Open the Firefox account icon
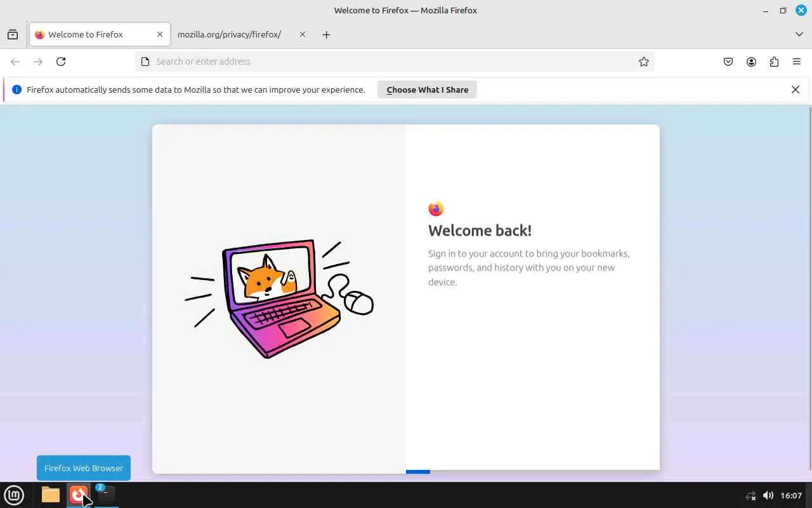 click(x=751, y=62)
